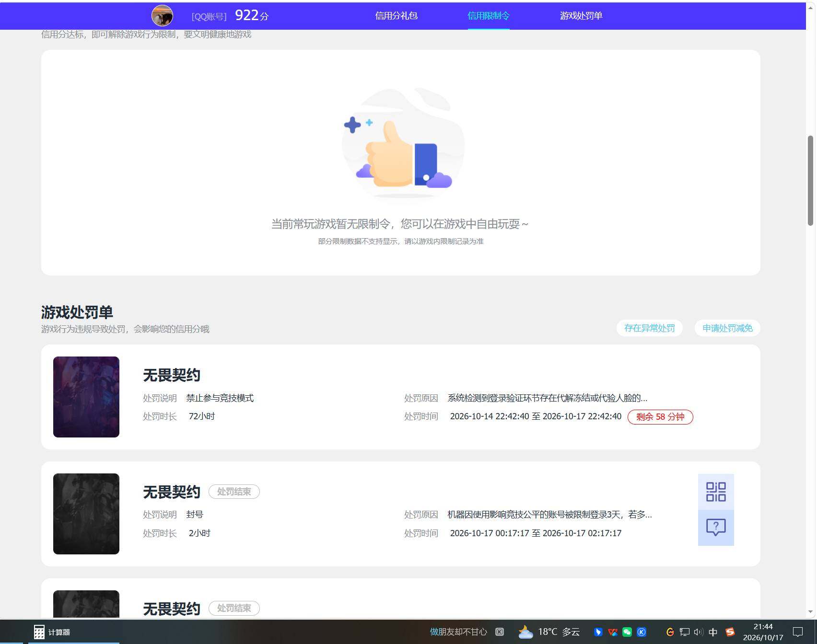Open the notification center icon
The width and height of the screenshot is (817, 644).
click(798, 632)
